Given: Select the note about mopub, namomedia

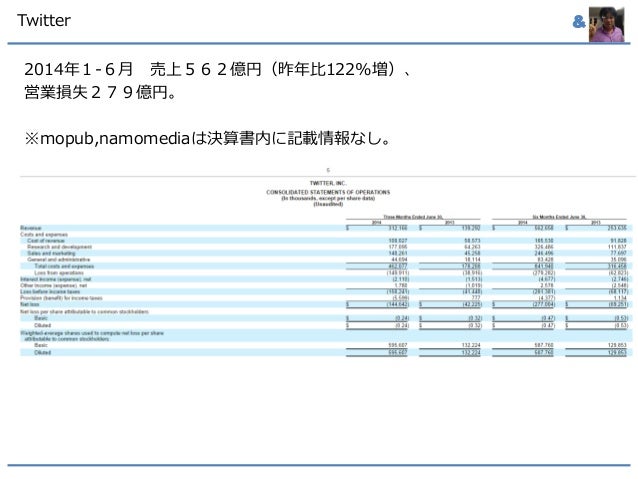Looking at the screenshot, I should pos(208,138).
